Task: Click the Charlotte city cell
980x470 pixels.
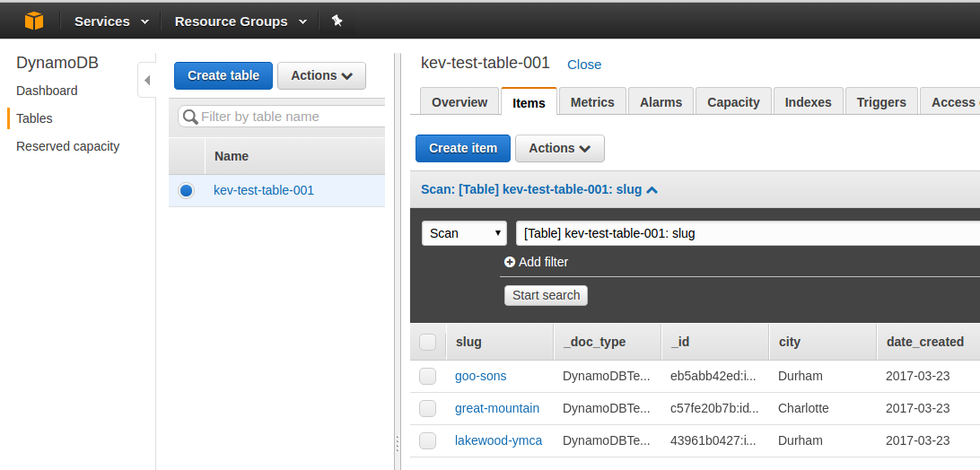Action: click(x=803, y=408)
